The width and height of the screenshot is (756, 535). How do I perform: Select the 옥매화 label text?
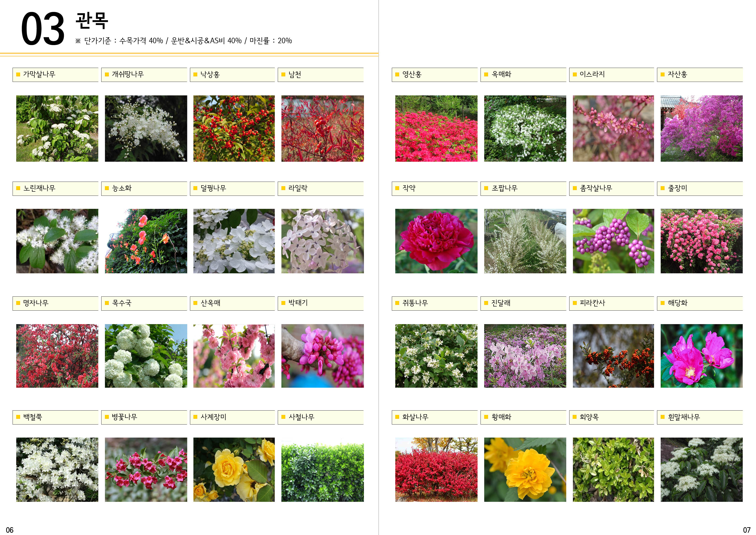502,74
